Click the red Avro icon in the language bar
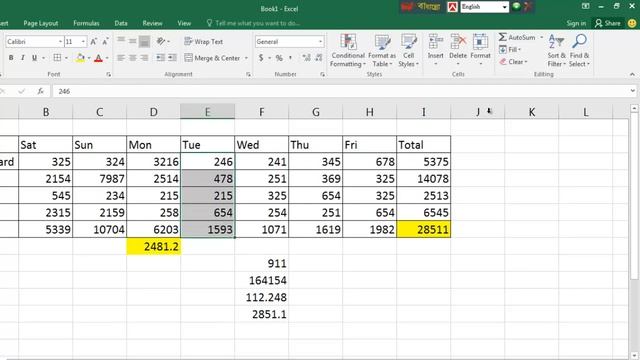Viewport: 640px width, 360px height. coord(452,7)
